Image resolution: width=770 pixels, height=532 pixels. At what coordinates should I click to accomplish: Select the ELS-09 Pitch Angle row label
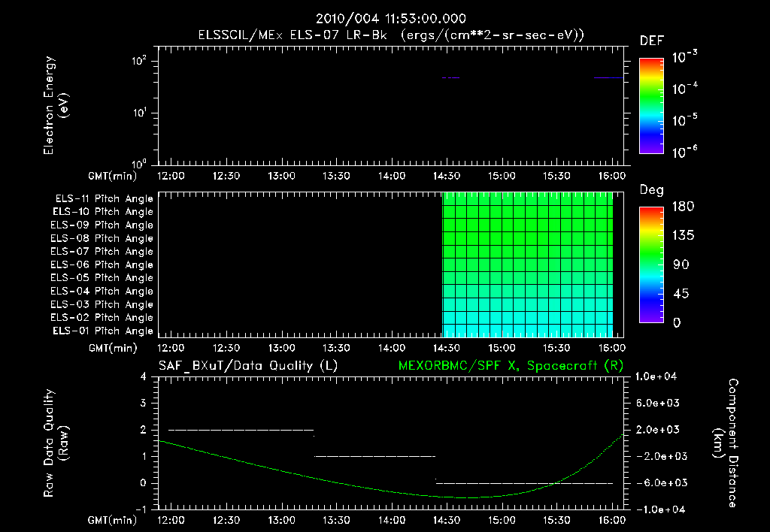click(x=102, y=225)
